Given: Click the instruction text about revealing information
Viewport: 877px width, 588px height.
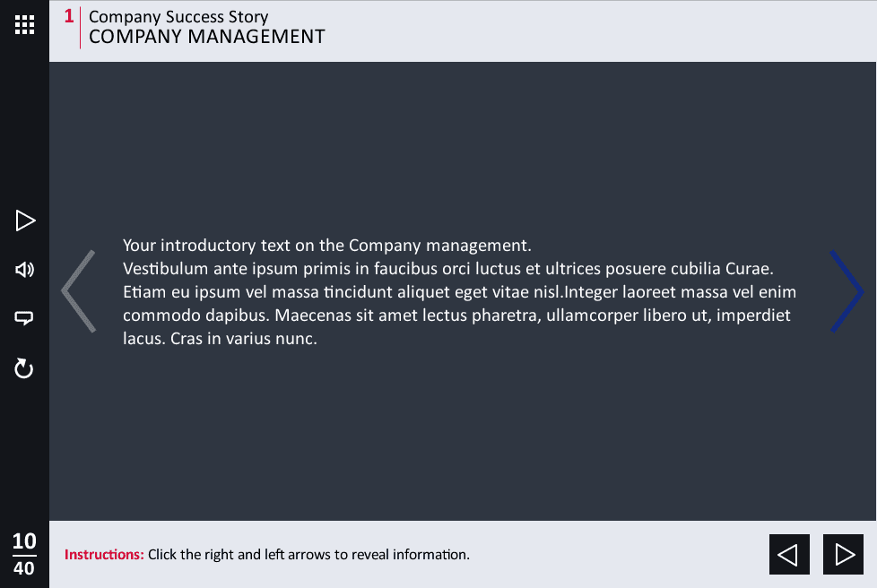Looking at the screenshot, I should point(308,555).
